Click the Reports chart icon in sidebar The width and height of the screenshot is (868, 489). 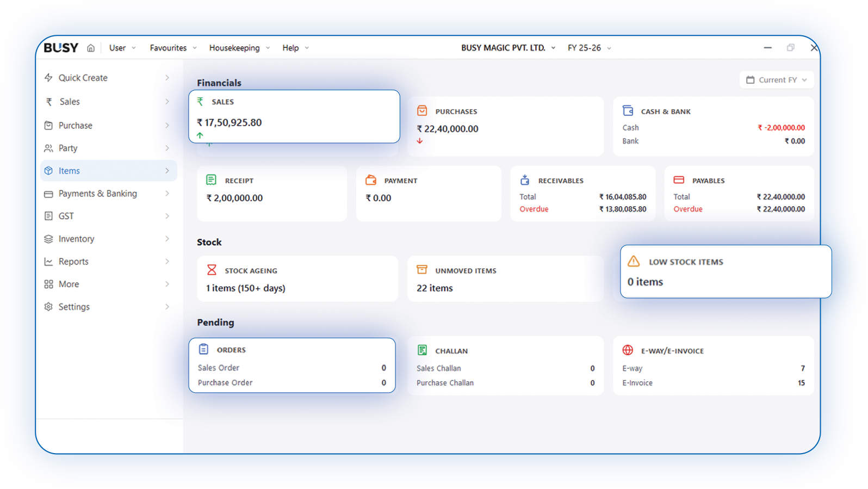coord(48,262)
